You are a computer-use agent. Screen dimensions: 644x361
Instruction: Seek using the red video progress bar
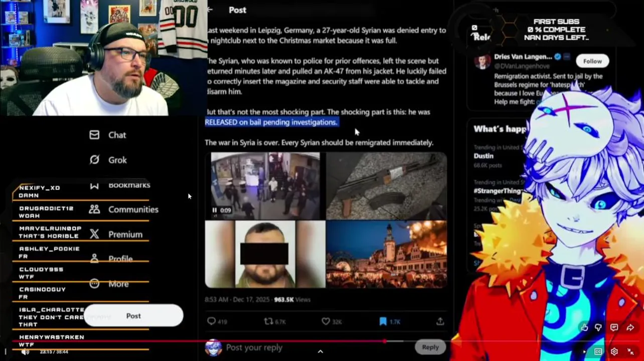(322, 341)
